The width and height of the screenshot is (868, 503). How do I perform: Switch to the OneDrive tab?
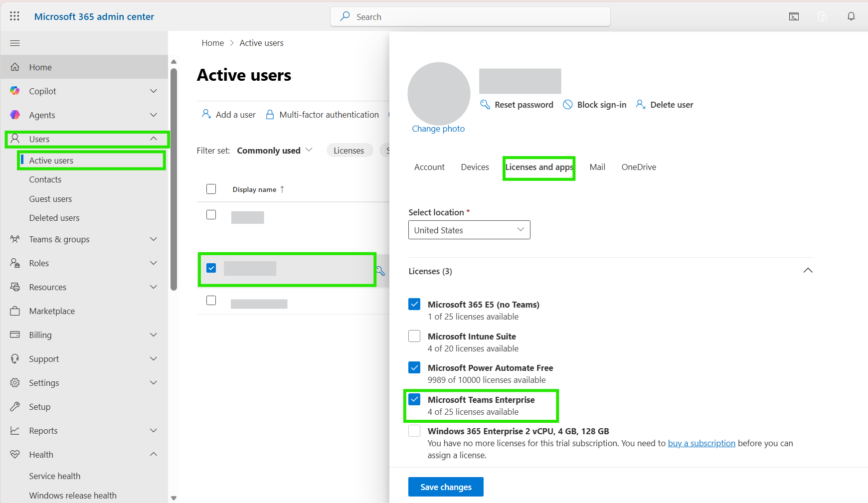click(x=639, y=167)
